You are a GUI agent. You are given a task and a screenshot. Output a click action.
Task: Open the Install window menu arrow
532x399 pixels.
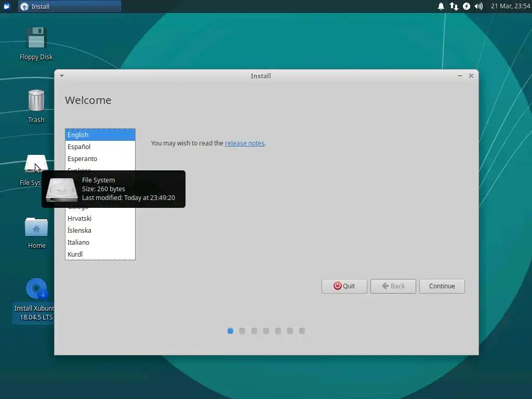click(x=62, y=76)
